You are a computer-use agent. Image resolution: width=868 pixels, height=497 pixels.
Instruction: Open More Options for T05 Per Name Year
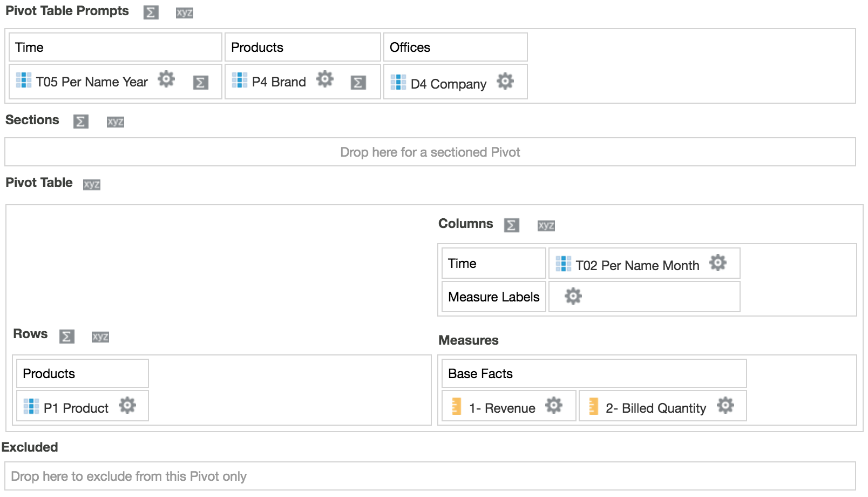point(167,79)
